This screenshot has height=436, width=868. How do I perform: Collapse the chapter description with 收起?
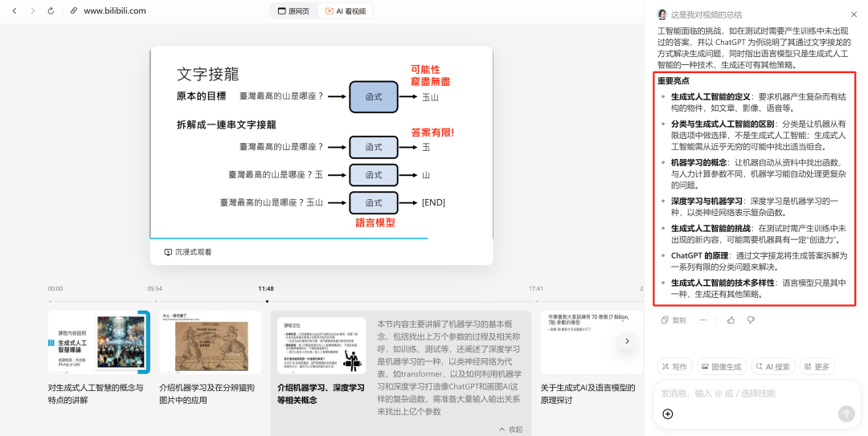click(x=510, y=430)
